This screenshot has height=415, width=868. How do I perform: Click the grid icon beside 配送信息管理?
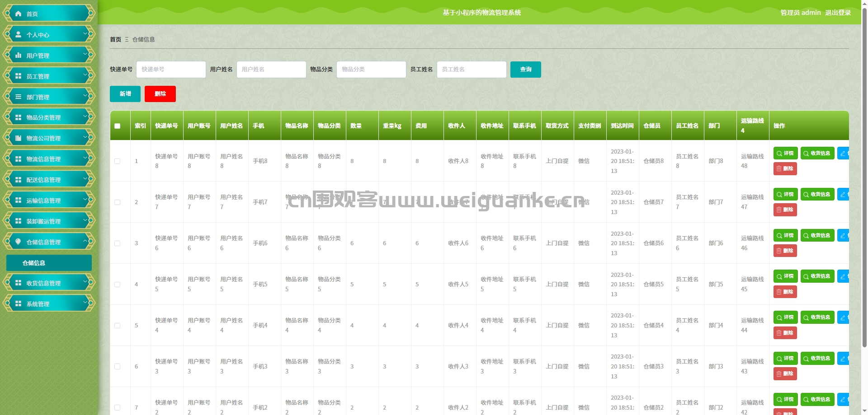click(x=18, y=180)
